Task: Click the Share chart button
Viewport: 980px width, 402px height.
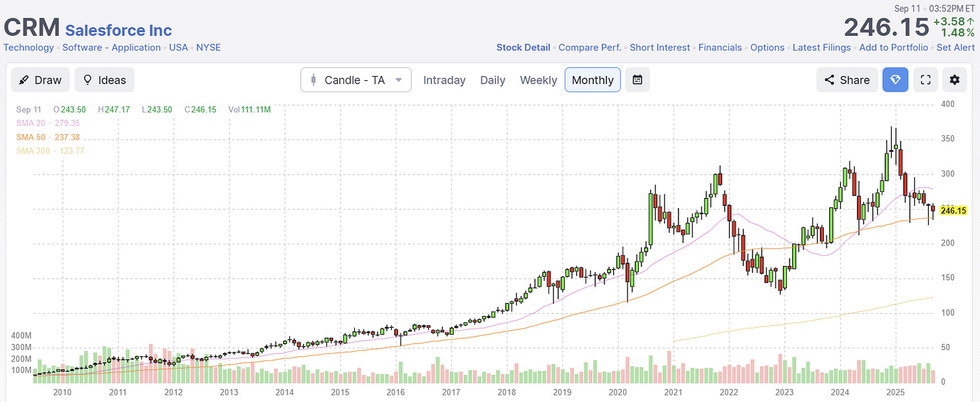Action: pos(847,80)
